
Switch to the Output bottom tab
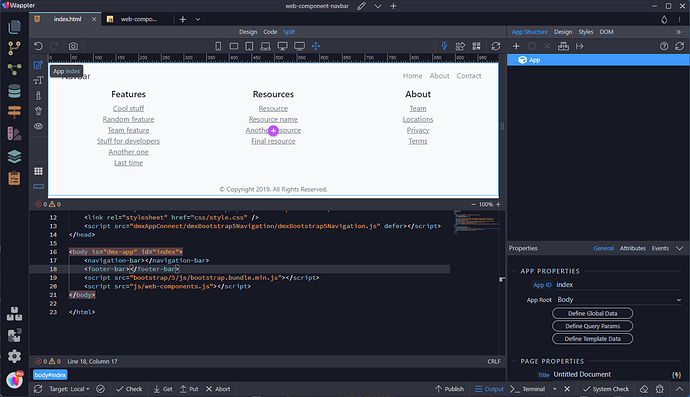(x=489, y=389)
